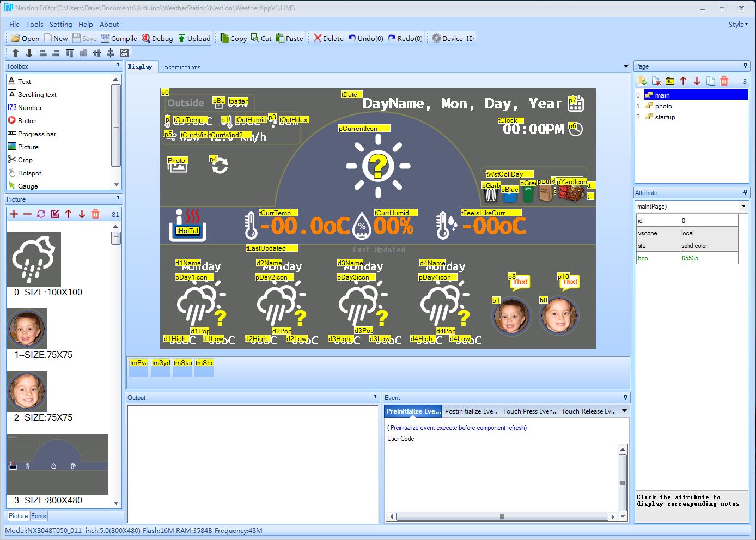This screenshot has height=540, width=756.
Task: Select the photo page in the Page list
Action: click(663, 106)
